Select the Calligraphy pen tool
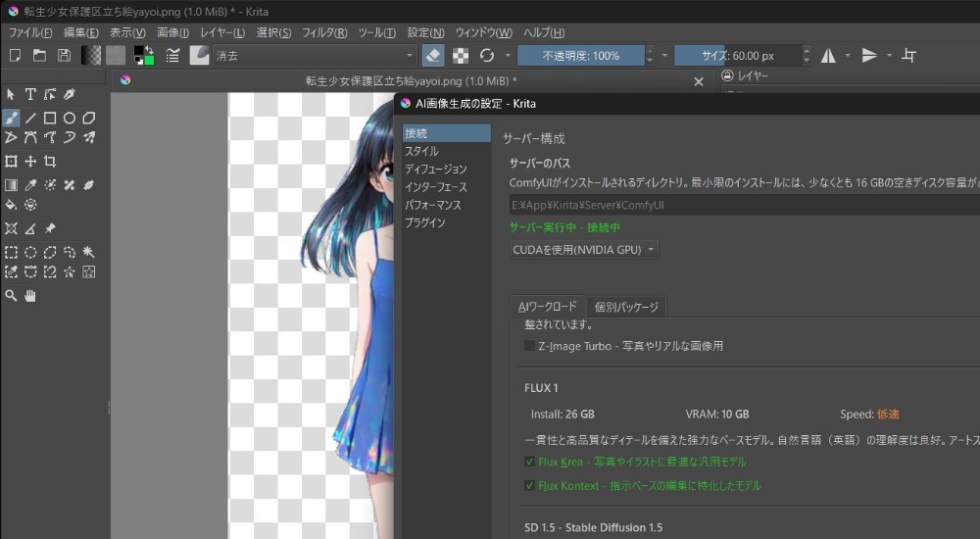980x539 pixels. (70, 94)
